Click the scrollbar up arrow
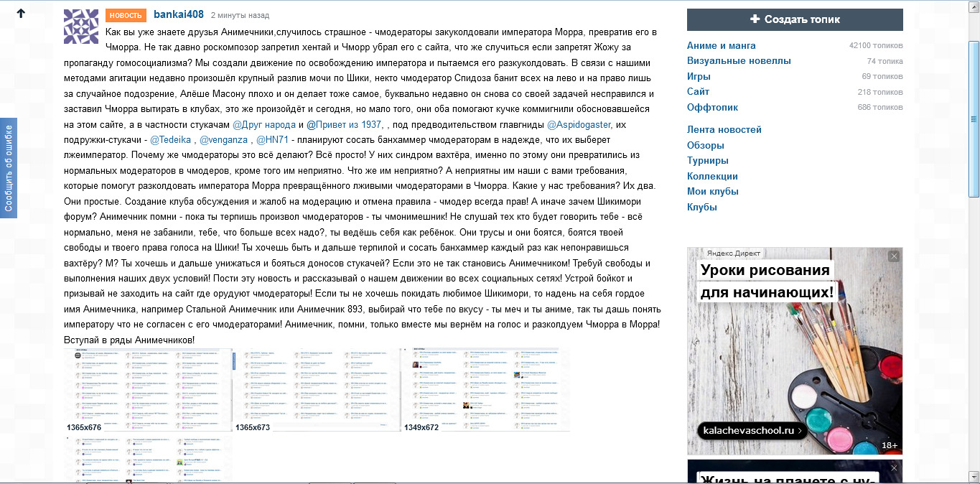This screenshot has height=484, width=980. point(974,5)
